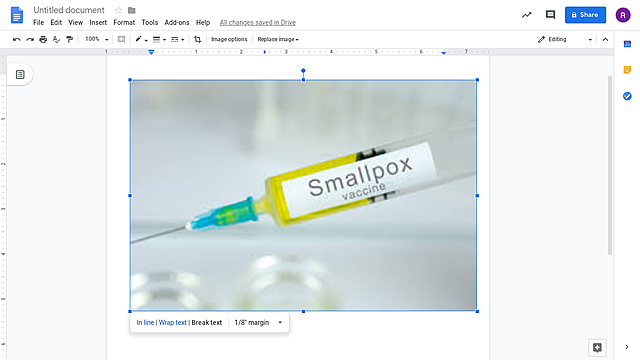Click the top-left image resize handle
This screenshot has width=640, height=360.
tap(130, 80)
